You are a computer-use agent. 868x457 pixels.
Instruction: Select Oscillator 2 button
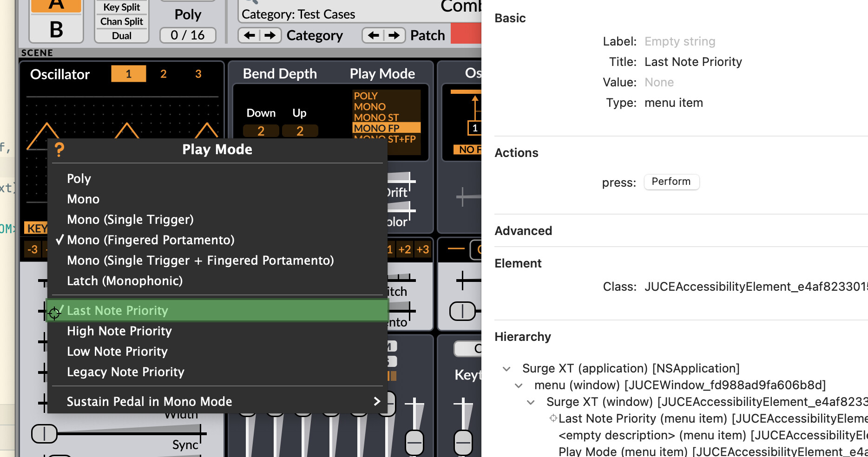tap(164, 74)
